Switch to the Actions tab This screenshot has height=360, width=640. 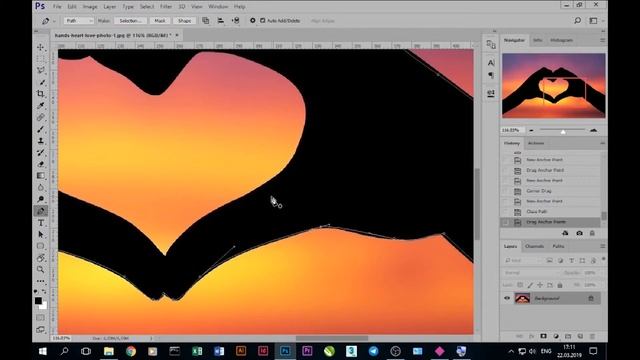(x=536, y=143)
